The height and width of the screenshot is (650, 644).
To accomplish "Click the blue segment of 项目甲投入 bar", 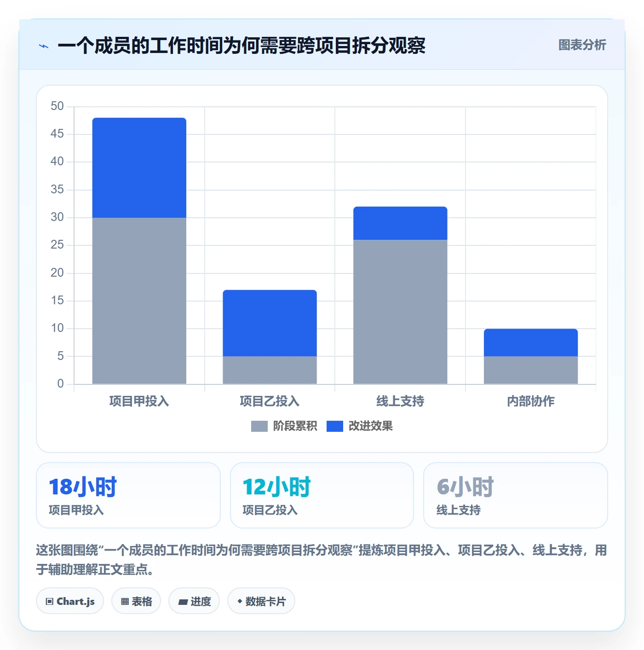I will click(139, 168).
